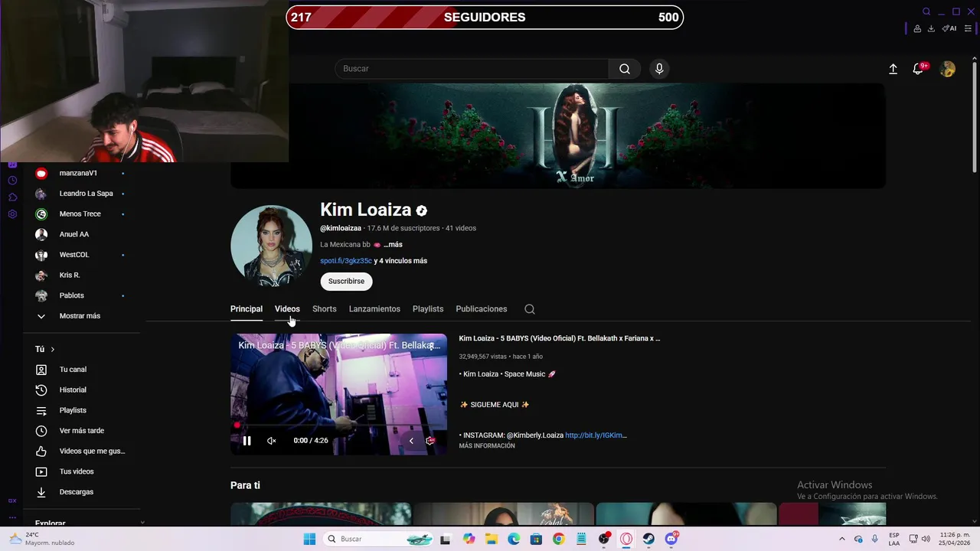Click the Opera tab search magnifier icon
The width and height of the screenshot is (980, 551).
926,11
